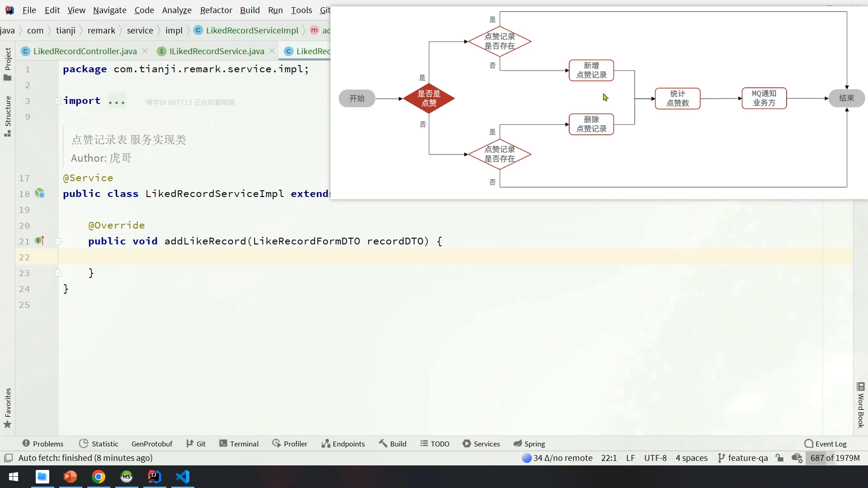Collapse the addLikeRecord method fold marker

[58, 241]
